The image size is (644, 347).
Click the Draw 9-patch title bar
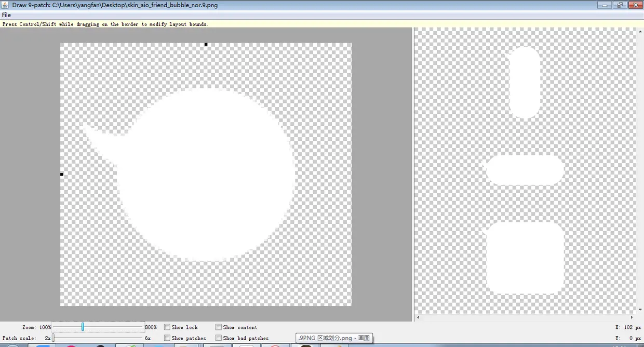coord(208,5)
